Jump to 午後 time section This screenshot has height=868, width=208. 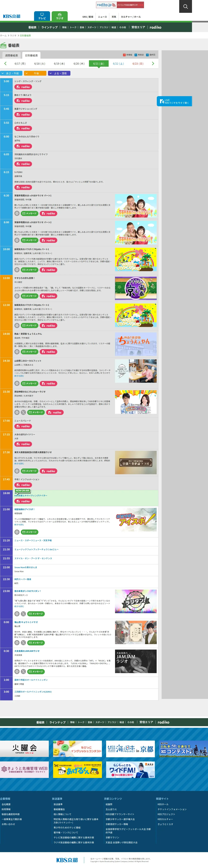click(x=35, y=73)
